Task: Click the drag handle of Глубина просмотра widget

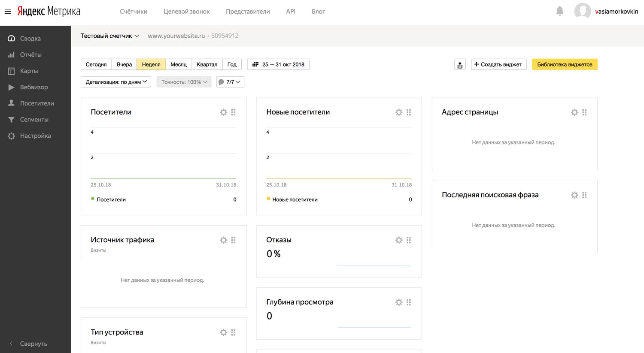Action: 409,302
